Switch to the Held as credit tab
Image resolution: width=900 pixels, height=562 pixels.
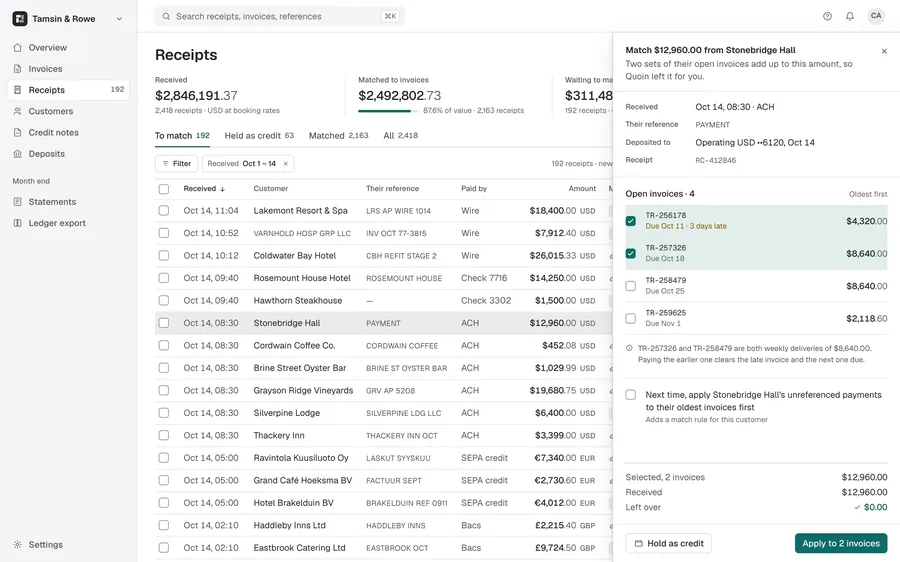pyautogui.click(x=259, y=136)
